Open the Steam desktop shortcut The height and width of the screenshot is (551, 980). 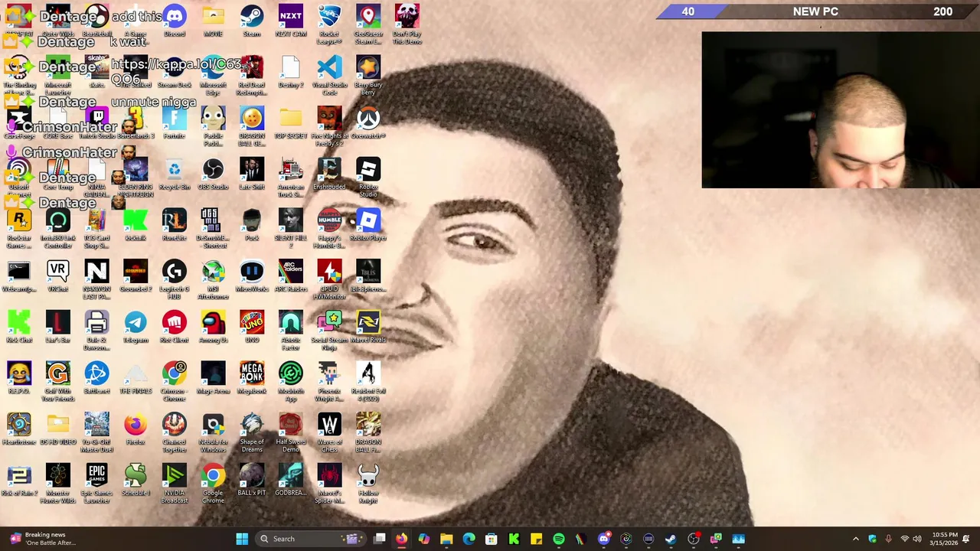point(252,21)
